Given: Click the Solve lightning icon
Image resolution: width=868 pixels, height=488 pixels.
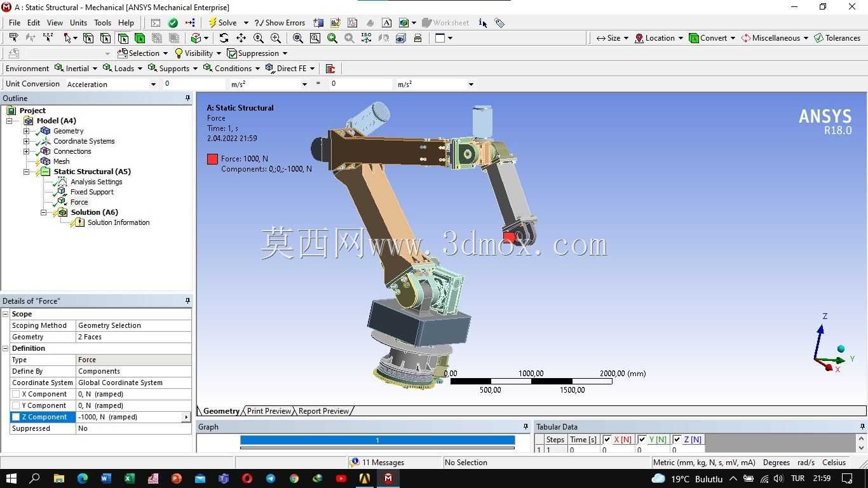Looking at the screenshot, I should [x=213, y=23].
